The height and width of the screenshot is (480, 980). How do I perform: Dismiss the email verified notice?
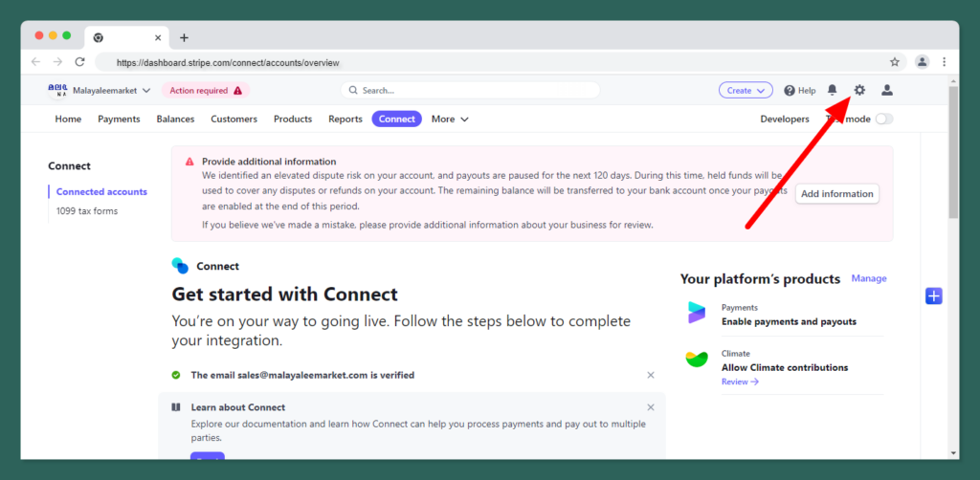pos(651,376)
